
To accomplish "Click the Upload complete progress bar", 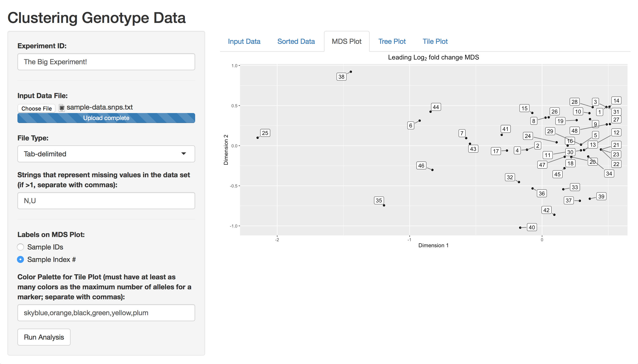I will click(x=106, y=118).
